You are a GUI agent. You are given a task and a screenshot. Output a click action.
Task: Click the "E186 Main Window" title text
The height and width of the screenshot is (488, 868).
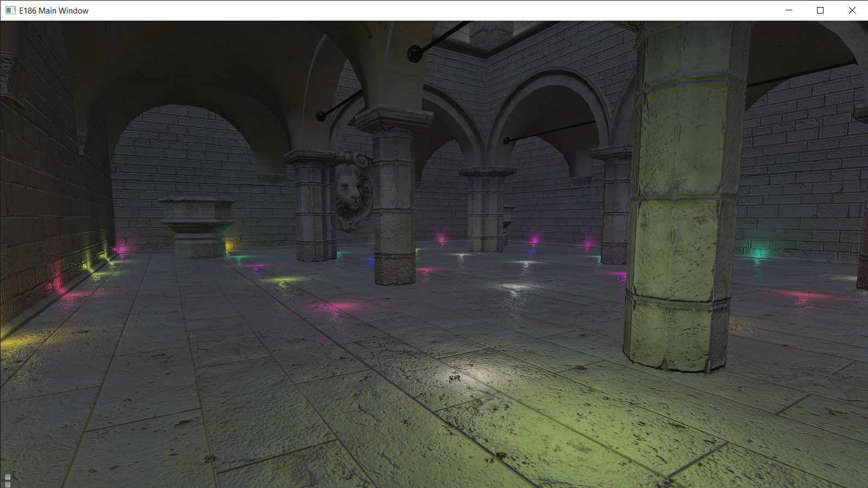pos(54,11)
